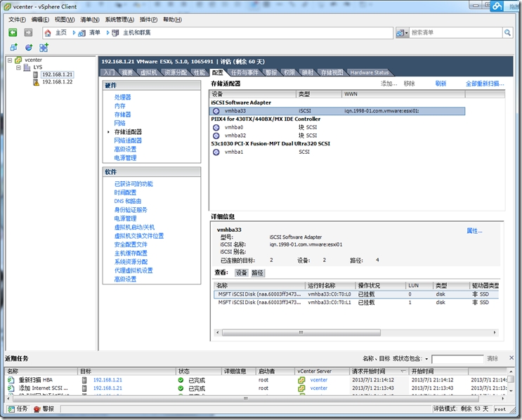Switch to the 虚拟机 tab

click(x=148, y=72)
